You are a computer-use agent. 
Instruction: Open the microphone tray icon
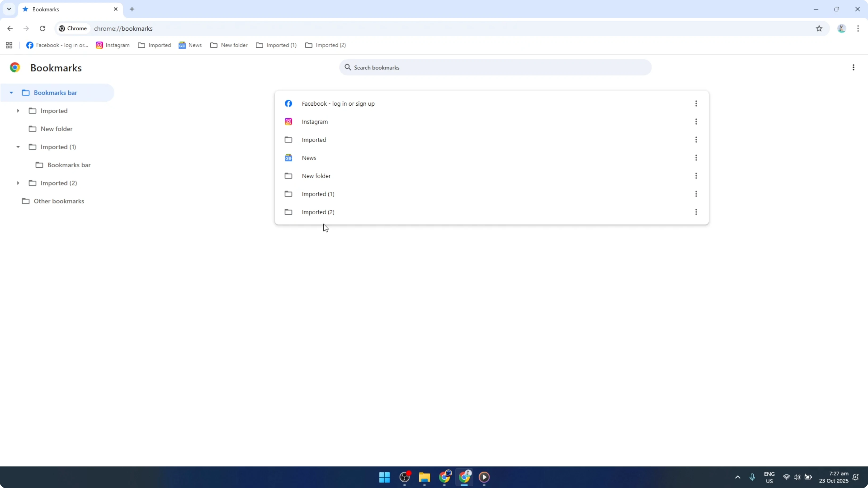752,477
